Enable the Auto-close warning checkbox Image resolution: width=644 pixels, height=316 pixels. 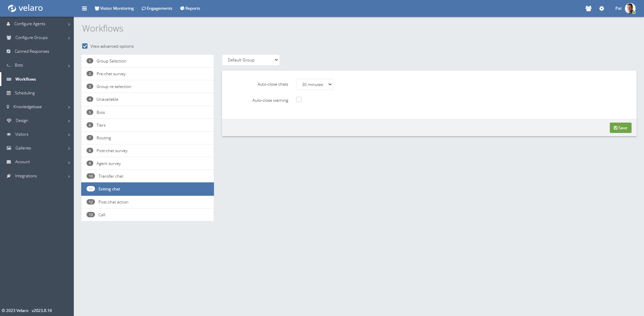[x=299, y=99]
